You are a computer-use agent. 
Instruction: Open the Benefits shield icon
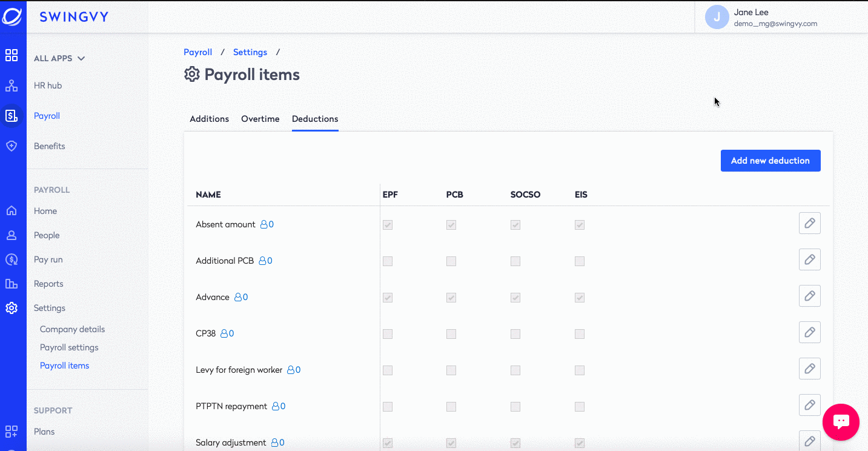[12, 146]
